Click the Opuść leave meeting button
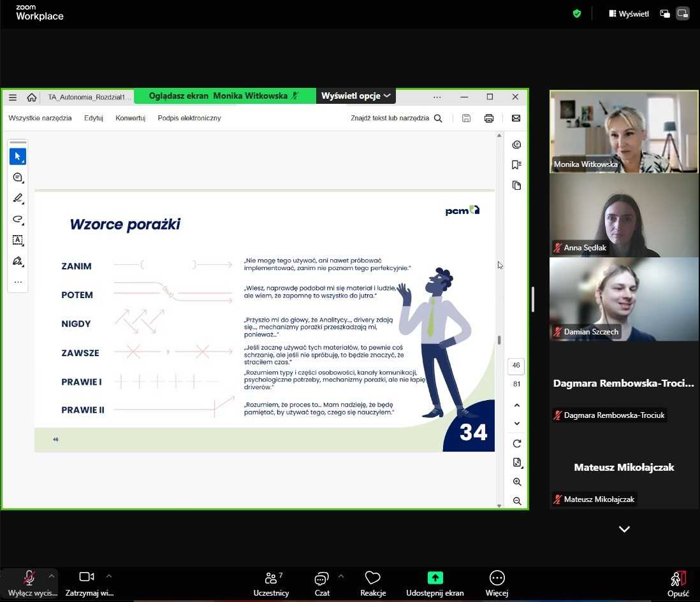The height and width of the screenshot is (602, 700). (678, 583)
